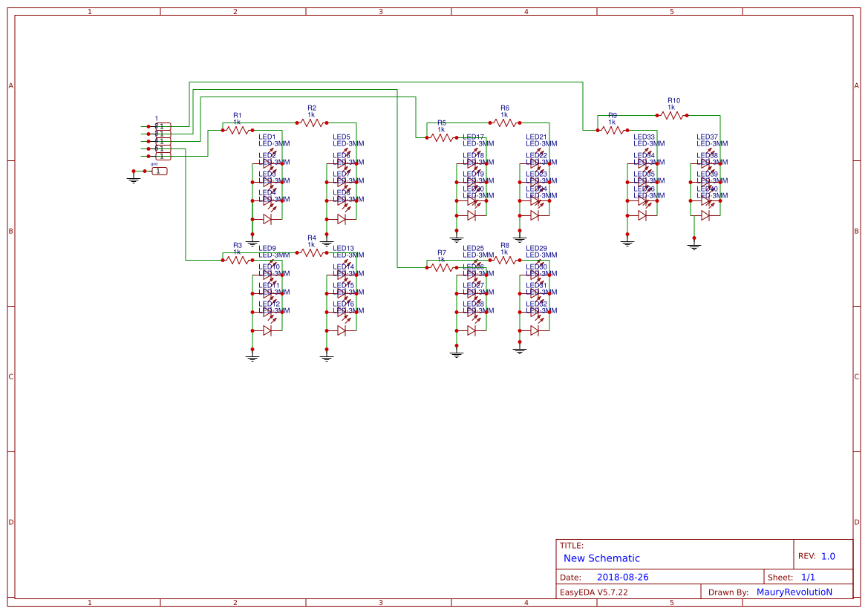Select resistor R10 near the top right
The height and width of the screenshot is (614, 868).
point(670,115)
